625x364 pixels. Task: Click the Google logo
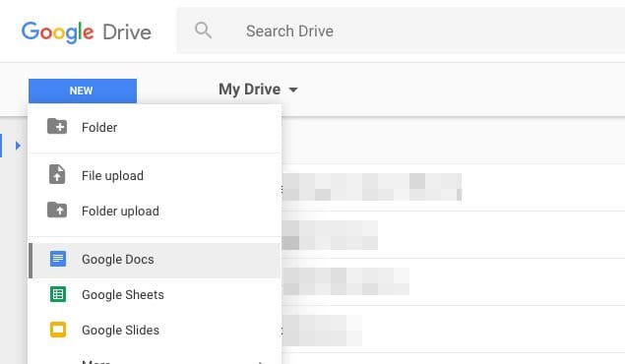[x=57, y=31]
